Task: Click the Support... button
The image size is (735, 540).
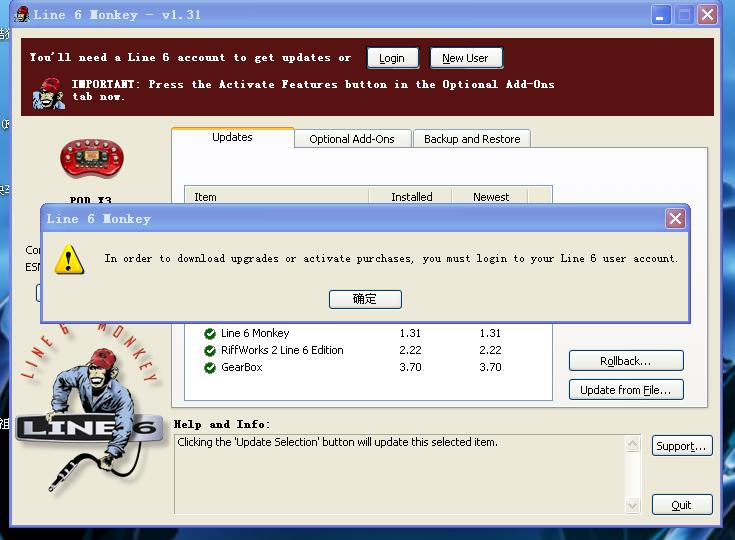Action: [682, 446]
